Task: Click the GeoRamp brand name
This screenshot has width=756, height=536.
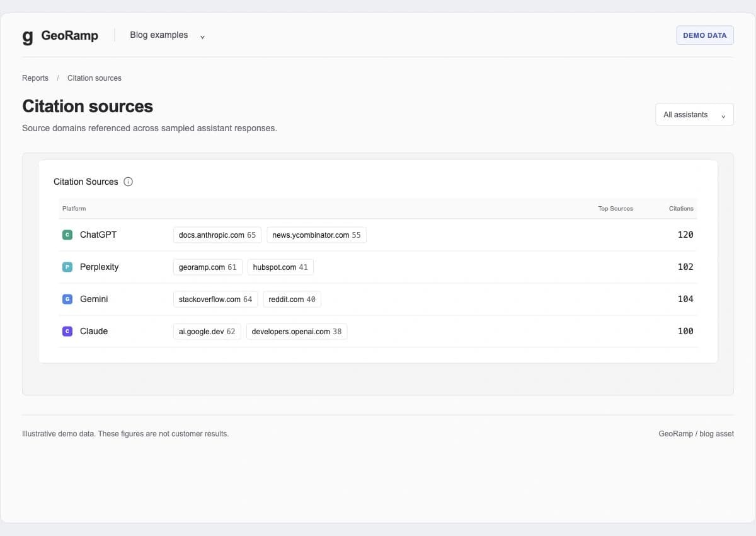Action: tap(70, 35)
